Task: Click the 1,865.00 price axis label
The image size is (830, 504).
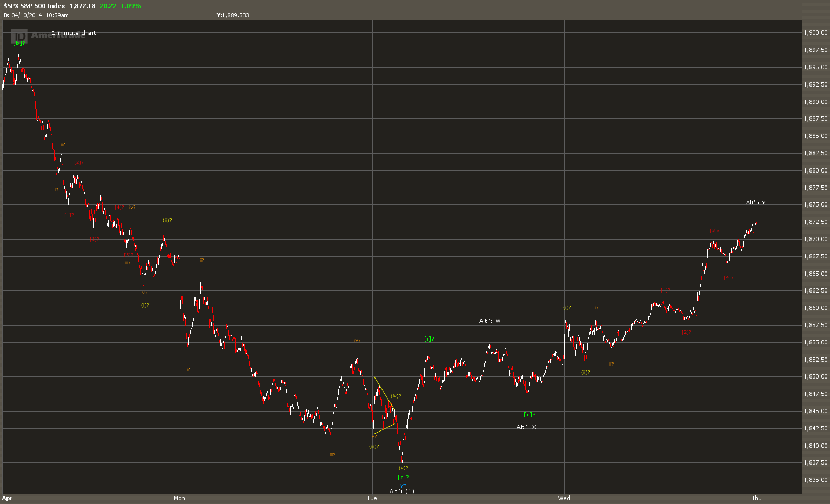Action: 816,274
